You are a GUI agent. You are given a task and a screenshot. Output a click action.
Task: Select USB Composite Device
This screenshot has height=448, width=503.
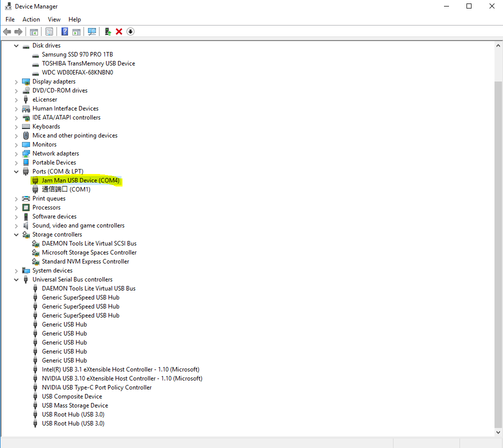click(72, 396)
